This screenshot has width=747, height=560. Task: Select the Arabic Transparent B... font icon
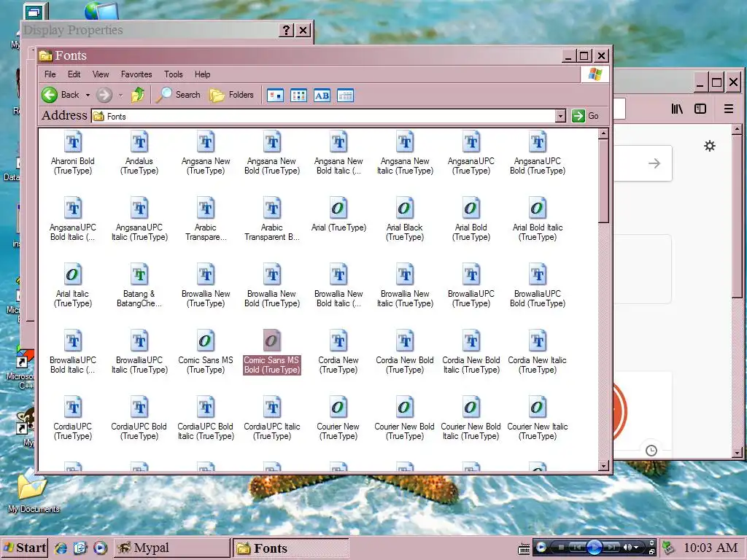[272, 208]
